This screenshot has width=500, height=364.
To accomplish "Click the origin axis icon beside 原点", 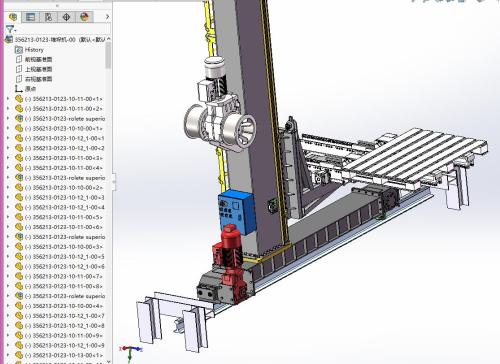I will [x=19, y=89].
